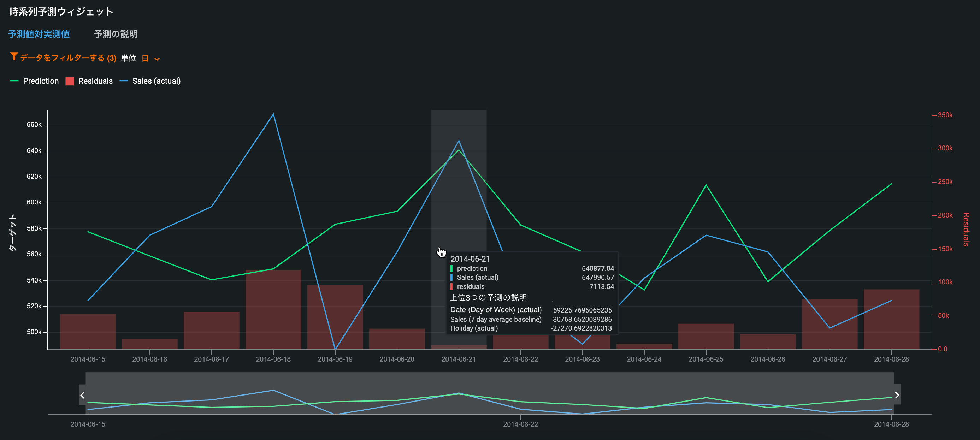Switch to 予測の説明 tab

(116, 34)
